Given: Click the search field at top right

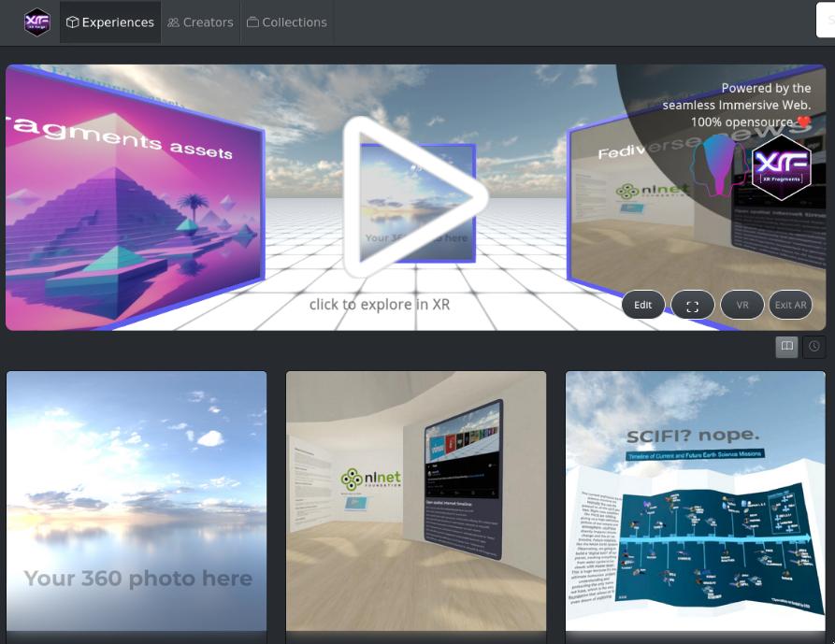Looking at the screenshot, I should pos(825,21).
